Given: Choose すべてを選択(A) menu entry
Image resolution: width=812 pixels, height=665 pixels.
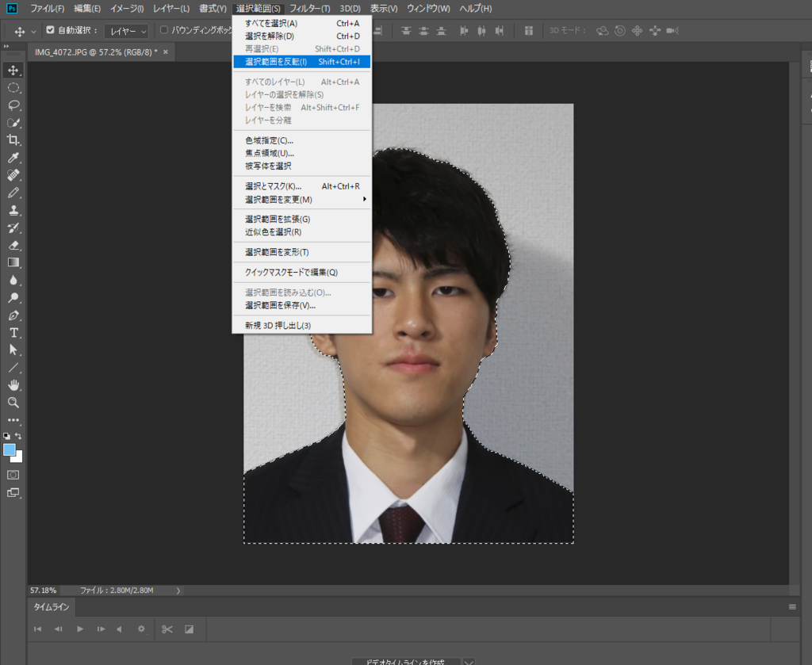Looking at the screenshot, I should 302,23.
